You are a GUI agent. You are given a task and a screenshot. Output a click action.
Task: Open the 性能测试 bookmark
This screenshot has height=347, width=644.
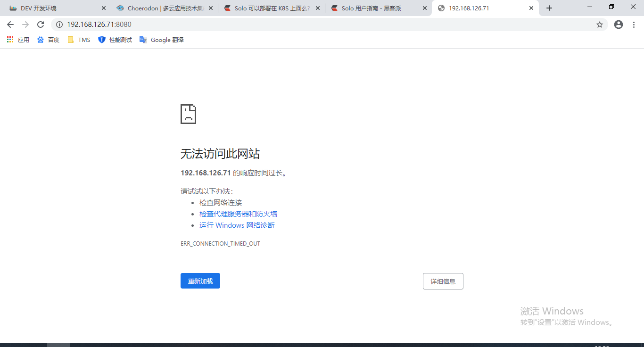pos(115,40)
